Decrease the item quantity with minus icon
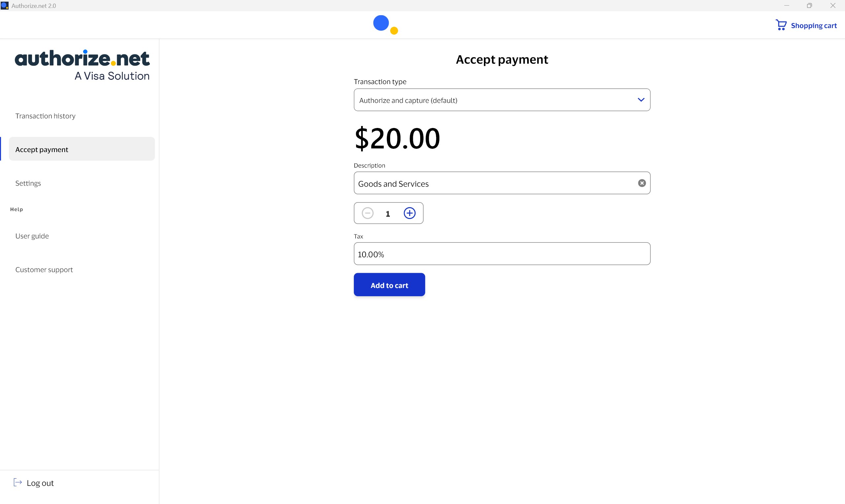Screen dimensions: 845x504 pyautogui.click(x=368, y=213)
